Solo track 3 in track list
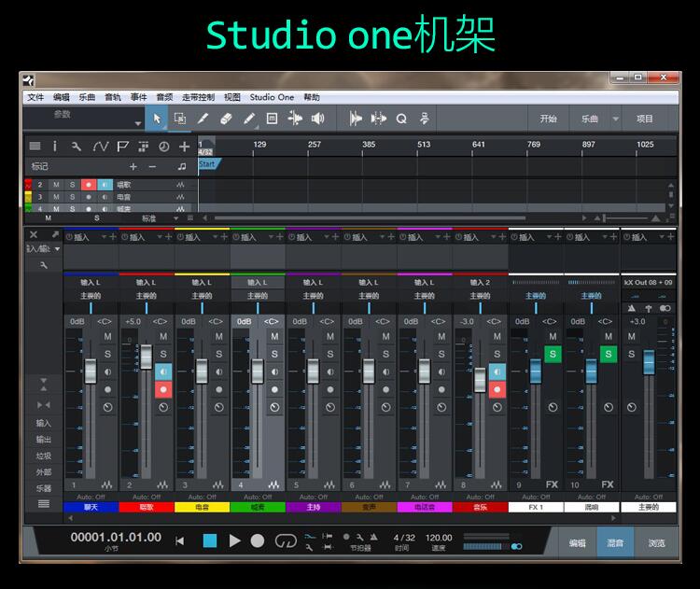Screen dimensions: 700x589 pos(72,197)
